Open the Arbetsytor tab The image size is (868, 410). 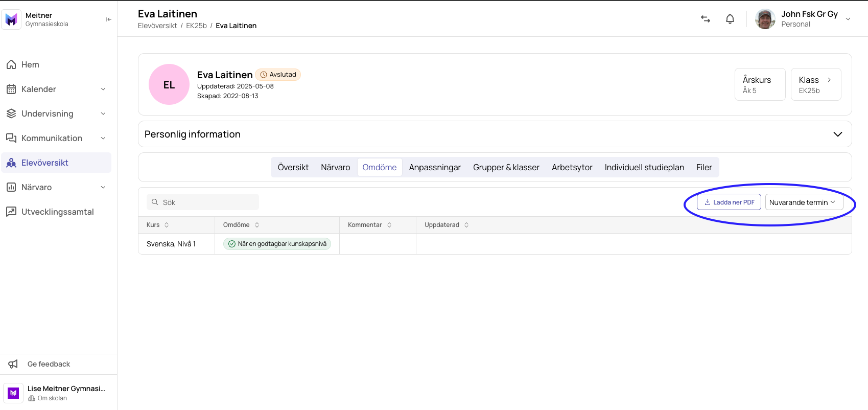tap(572, 167)
